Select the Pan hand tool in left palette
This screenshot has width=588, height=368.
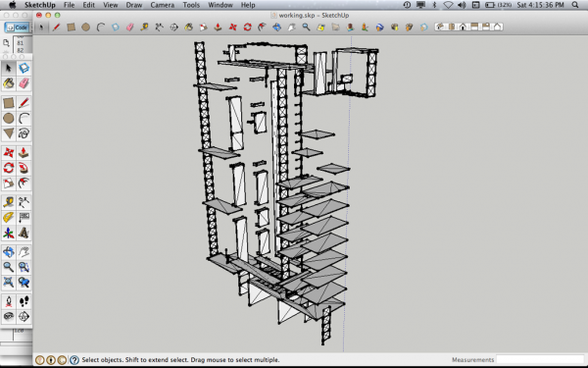24,252
